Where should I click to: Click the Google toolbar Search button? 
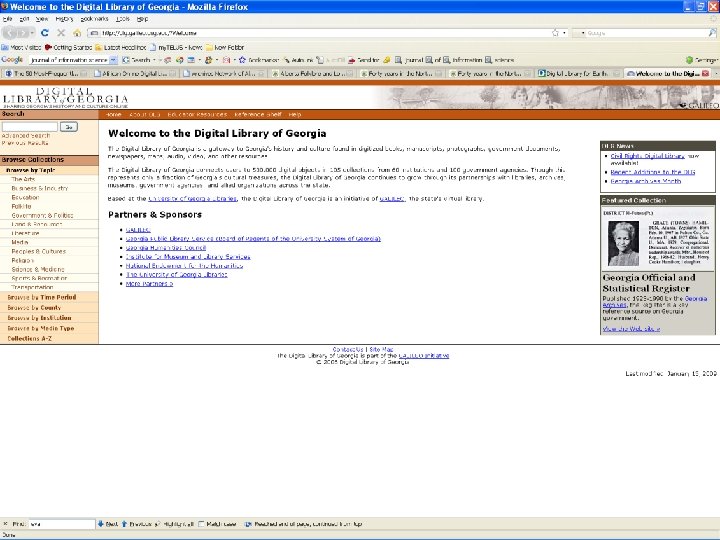click(x=137, y=60)
